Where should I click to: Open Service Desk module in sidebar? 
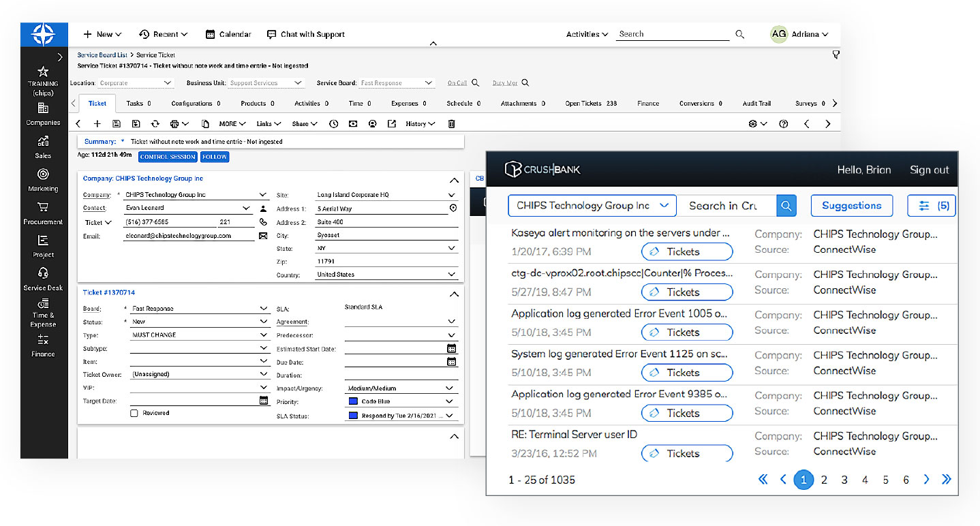43,279
